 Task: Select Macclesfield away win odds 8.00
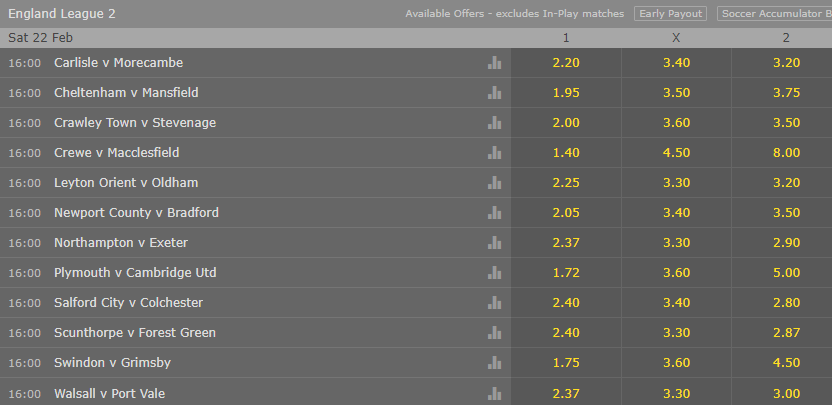click(x=786, y=152)
